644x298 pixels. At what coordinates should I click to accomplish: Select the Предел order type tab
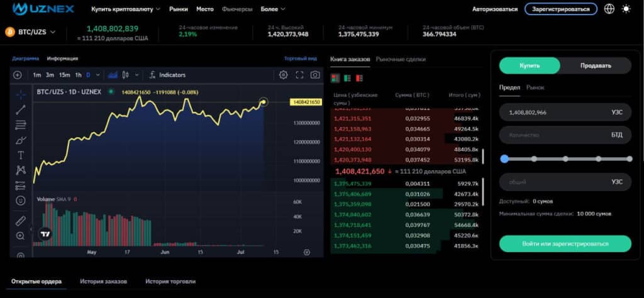point(509,87)
